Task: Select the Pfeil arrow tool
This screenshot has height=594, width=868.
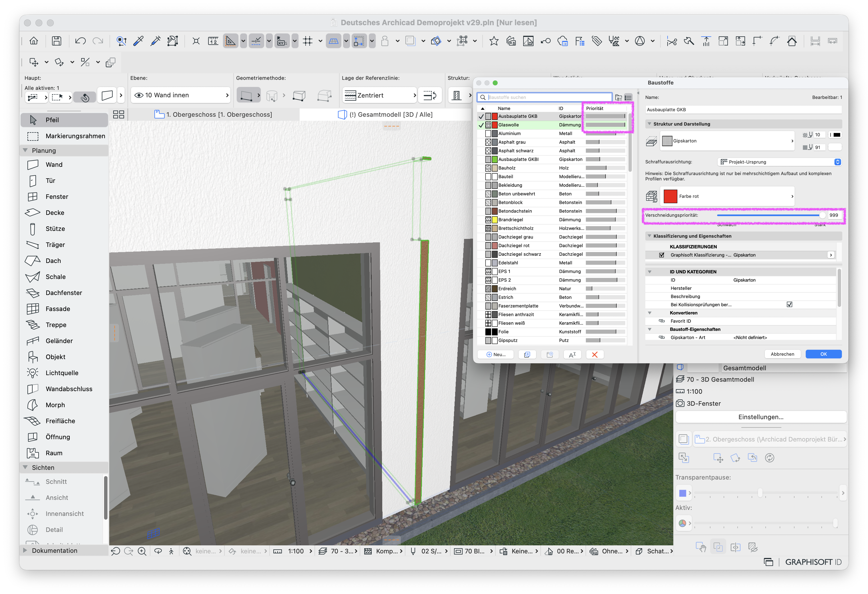Action: coord(64,120)
